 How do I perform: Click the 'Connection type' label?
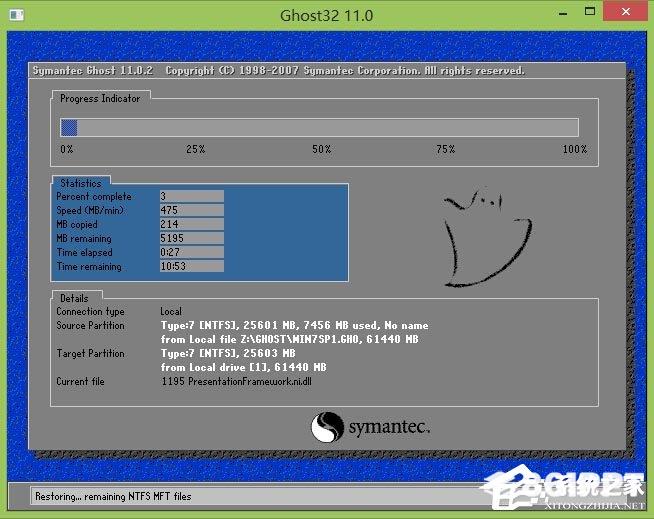[x=91, y=312]
